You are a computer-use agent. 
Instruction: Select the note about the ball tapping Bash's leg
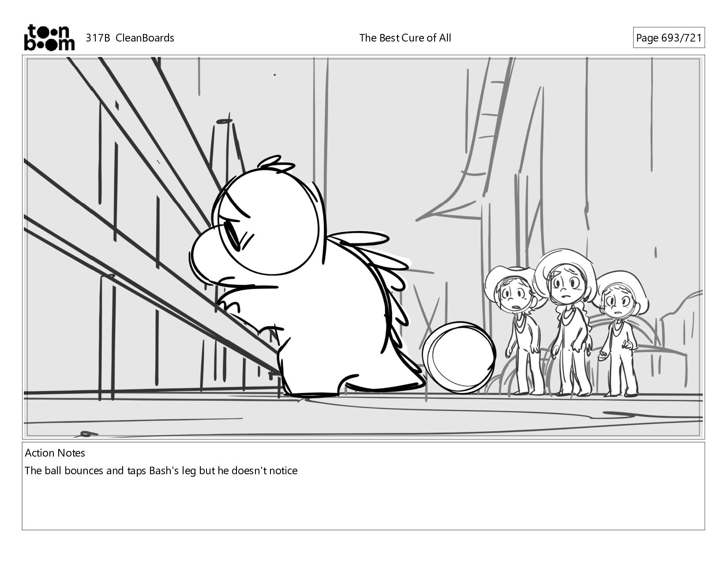[161, 471]
